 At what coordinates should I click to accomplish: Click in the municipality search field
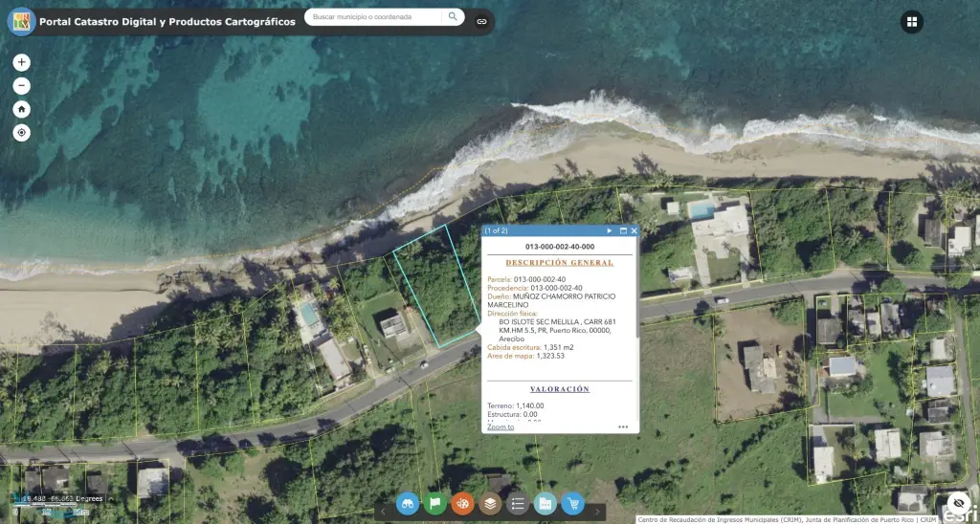click(377, 17)
